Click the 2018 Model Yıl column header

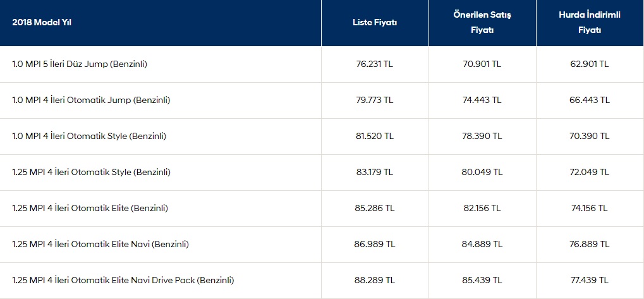(42, 23)
